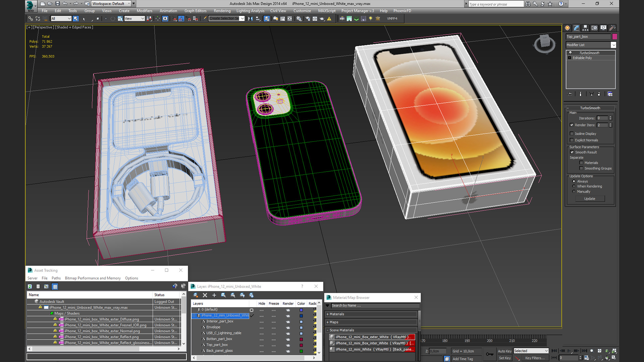Click the Key Filters button
The image size is (644, 362).
(535, 358)
